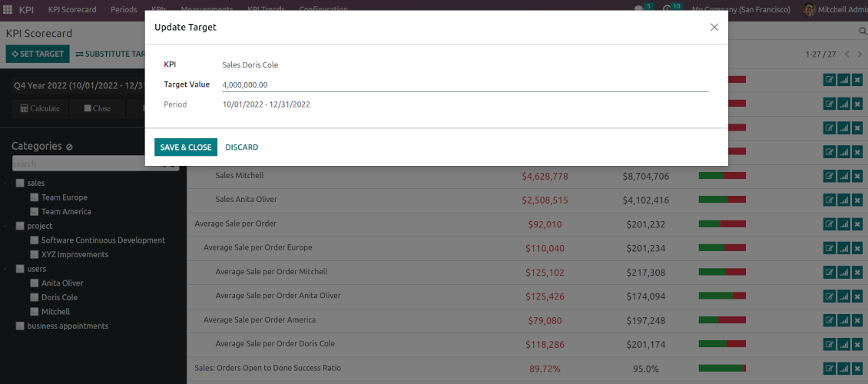Check the Team Europe checkbox

[35, 198]
